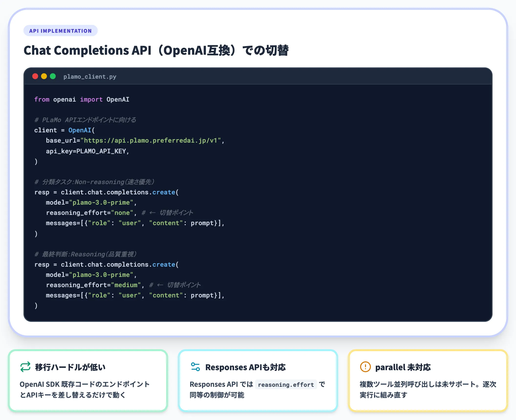Click the api_key=PLAMO_API_KEY line
This screenshot has width=516, height=420.
[x=87, y=151]
